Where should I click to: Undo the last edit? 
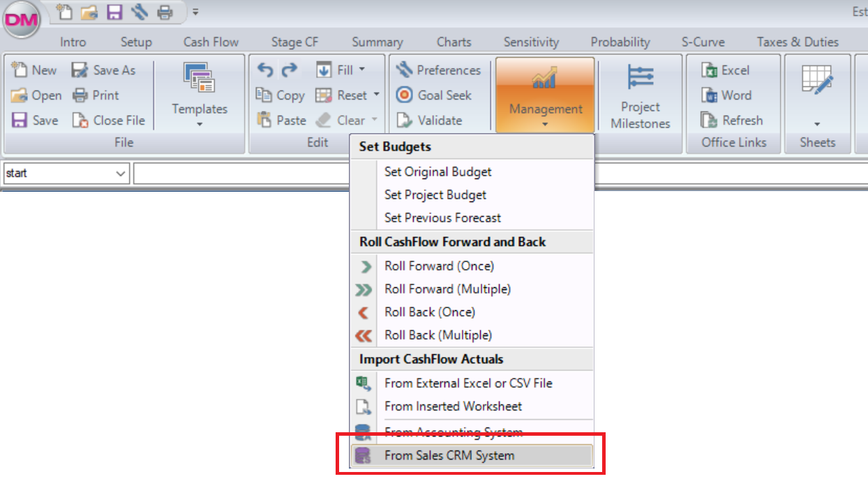point(265,70)
